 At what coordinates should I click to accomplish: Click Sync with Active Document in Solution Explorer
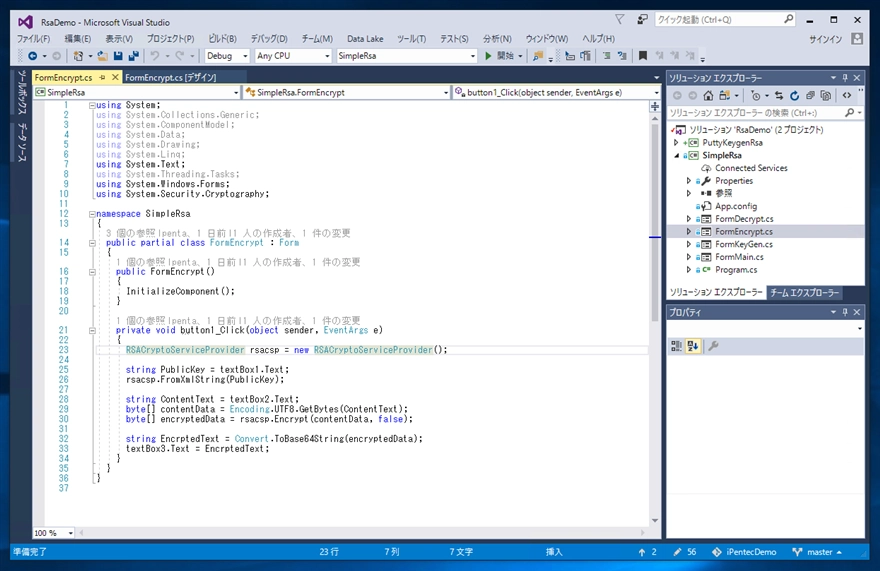pos(778,95)
